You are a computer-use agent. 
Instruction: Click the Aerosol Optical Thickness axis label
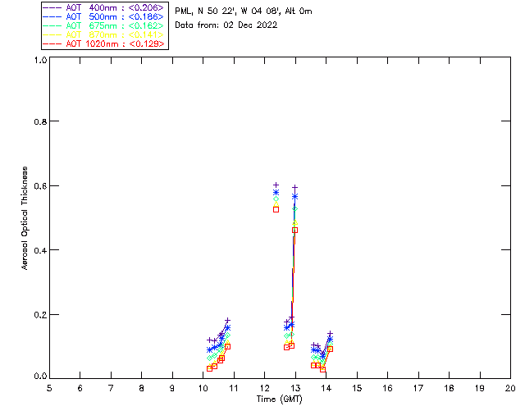pos(25,218)
